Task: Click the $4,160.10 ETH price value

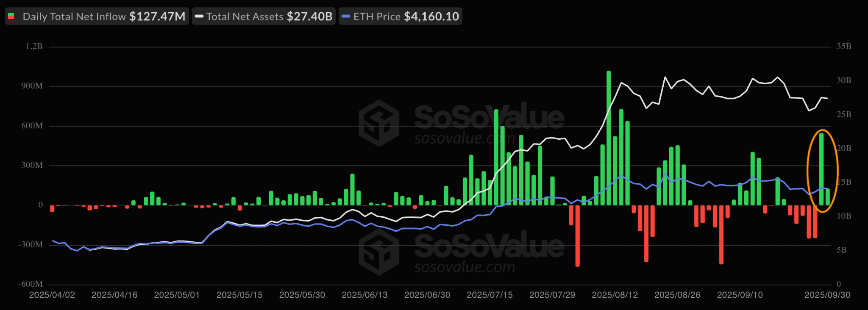Action: click(x=431, y=17)
